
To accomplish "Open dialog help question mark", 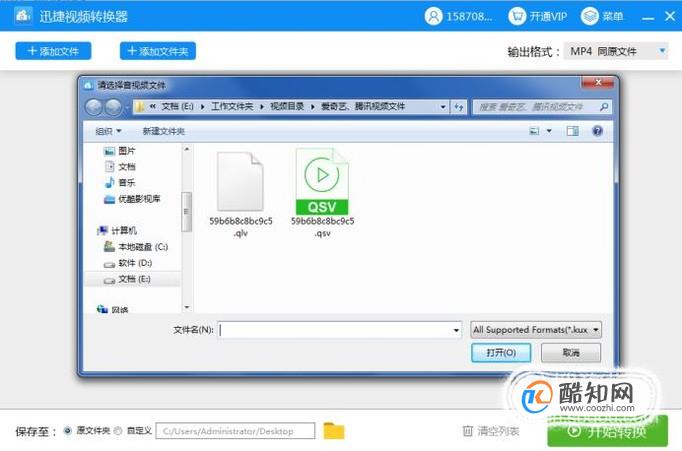I will click(598, 131).
